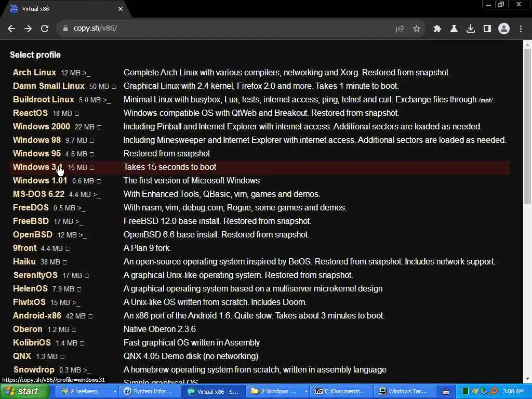Go back to the previous page
532x399 pixels.
click(x=11, y=29)
